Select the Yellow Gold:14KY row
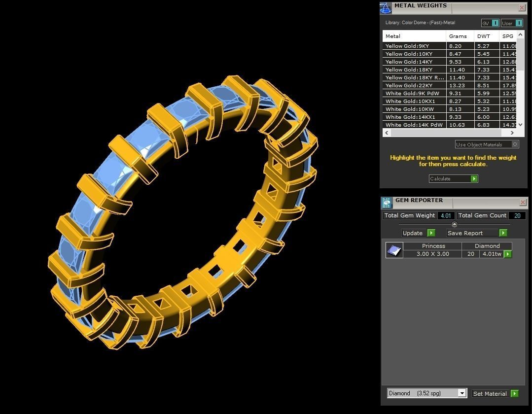The image size is (532, 414). (x=450, y=62)
